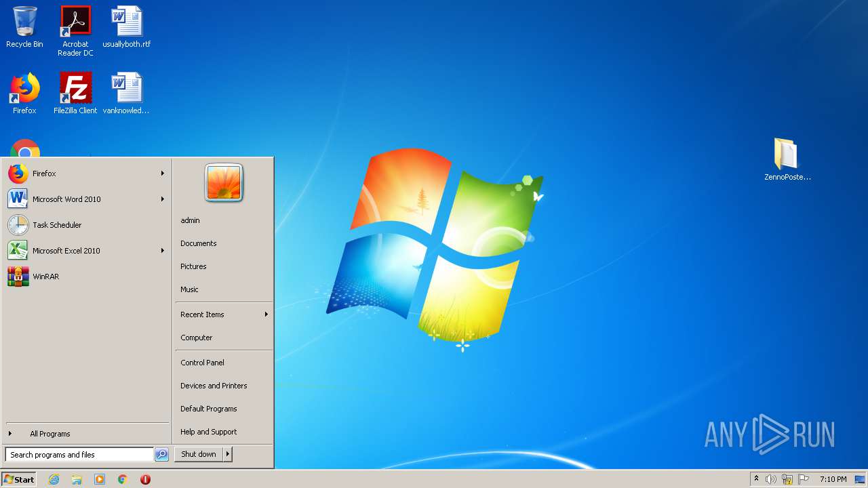Screen dimensions: 868x488
Task: Open Windows Media Player from taskbar
Action: click(100, 479)
